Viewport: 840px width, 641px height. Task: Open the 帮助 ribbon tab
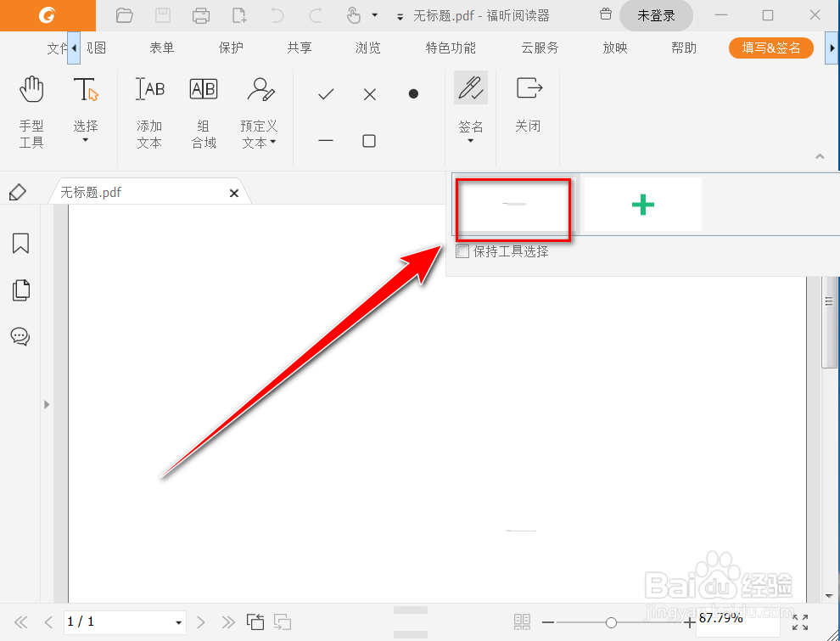684,48
